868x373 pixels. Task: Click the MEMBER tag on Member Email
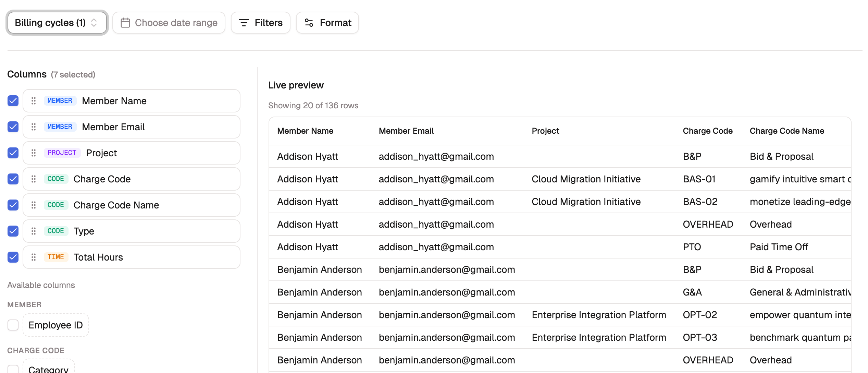pos(60,127)
